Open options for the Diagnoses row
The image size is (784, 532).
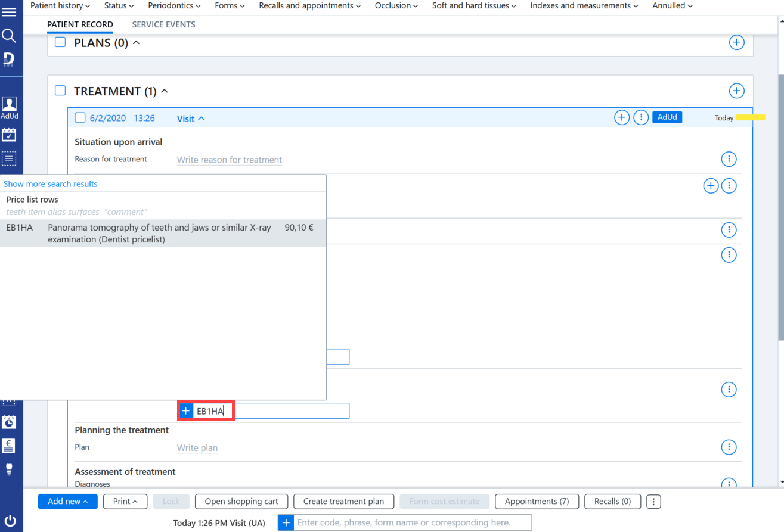729,484
